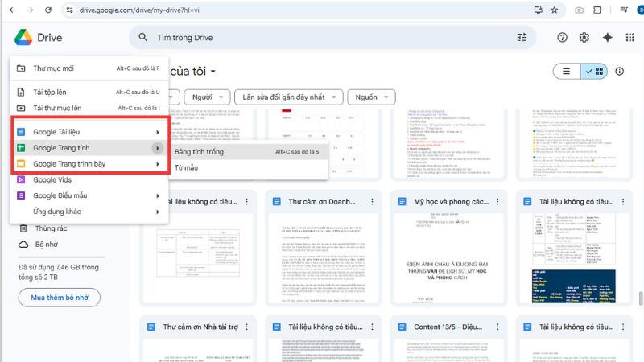Open search filter options icon in search bar

(x=522, y=37)
